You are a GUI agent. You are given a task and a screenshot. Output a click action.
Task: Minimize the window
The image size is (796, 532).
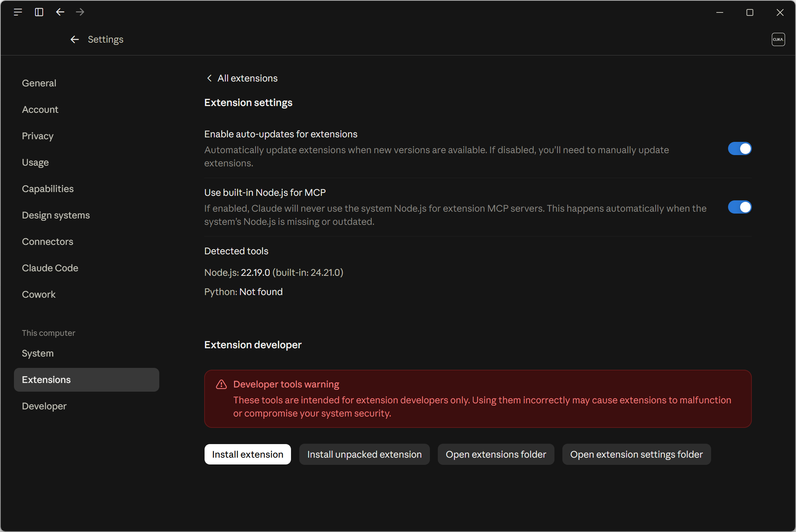[x=720, y=12]
